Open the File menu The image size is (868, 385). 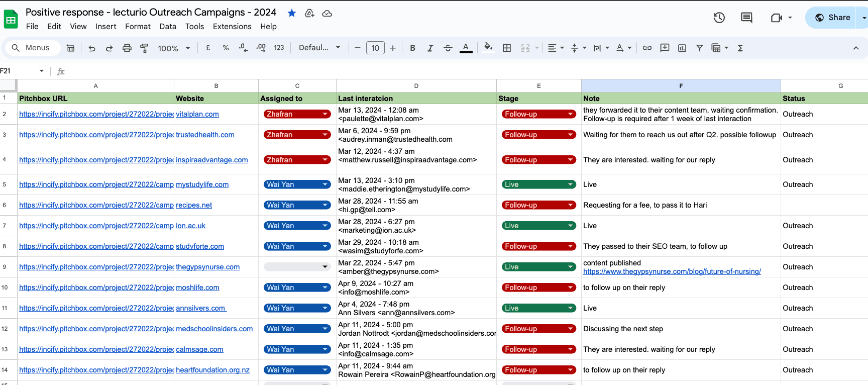[32, 27]
